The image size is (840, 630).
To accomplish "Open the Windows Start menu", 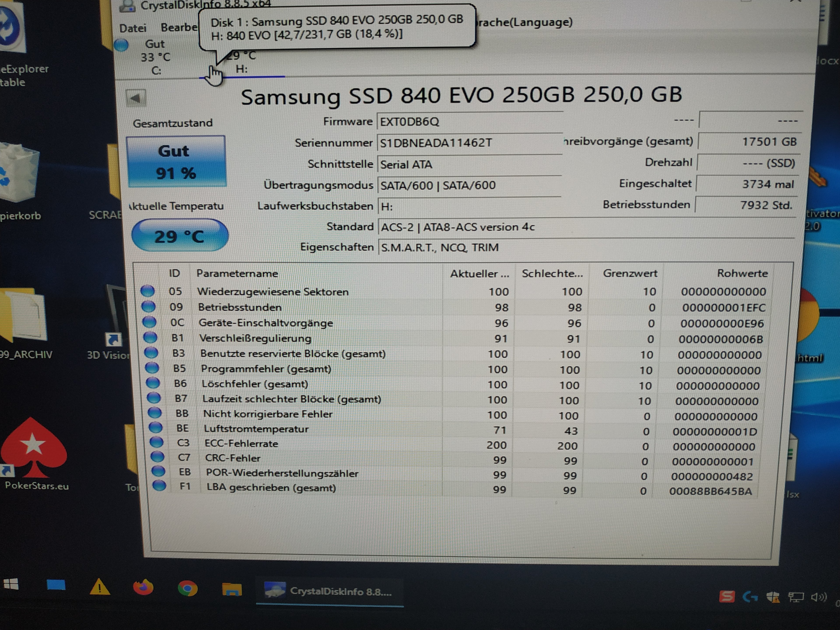I will coord(11,584).
